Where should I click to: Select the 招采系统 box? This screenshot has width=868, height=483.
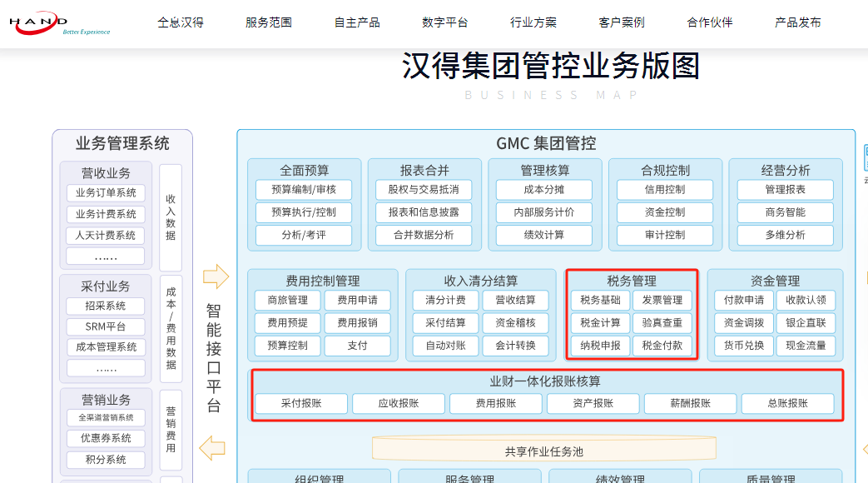106,306
